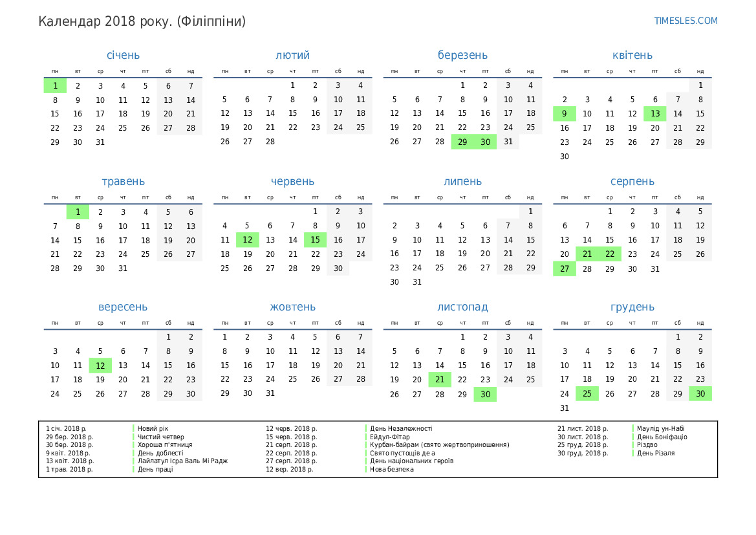Viewport: 756px width, 535px height.
Task: Select День Незалежності in the legend
Action: tap(401, 429)
